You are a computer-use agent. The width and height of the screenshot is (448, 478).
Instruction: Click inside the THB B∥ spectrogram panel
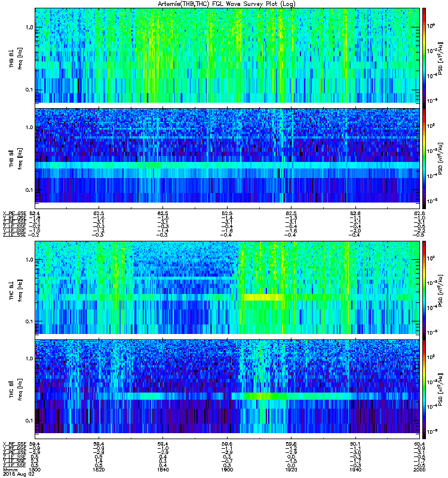(x=227, y=155)
